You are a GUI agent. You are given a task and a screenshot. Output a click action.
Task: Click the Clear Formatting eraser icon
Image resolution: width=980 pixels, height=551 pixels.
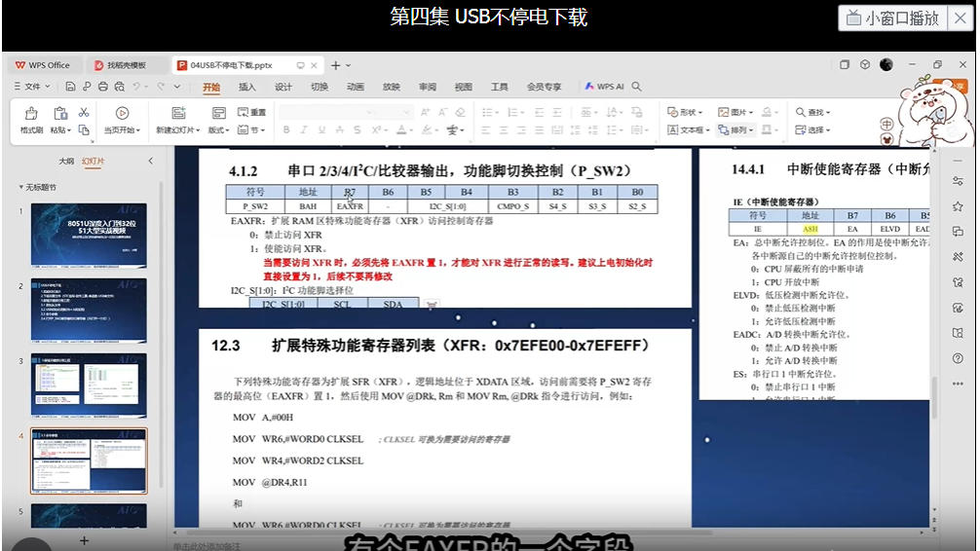(461, 113)
